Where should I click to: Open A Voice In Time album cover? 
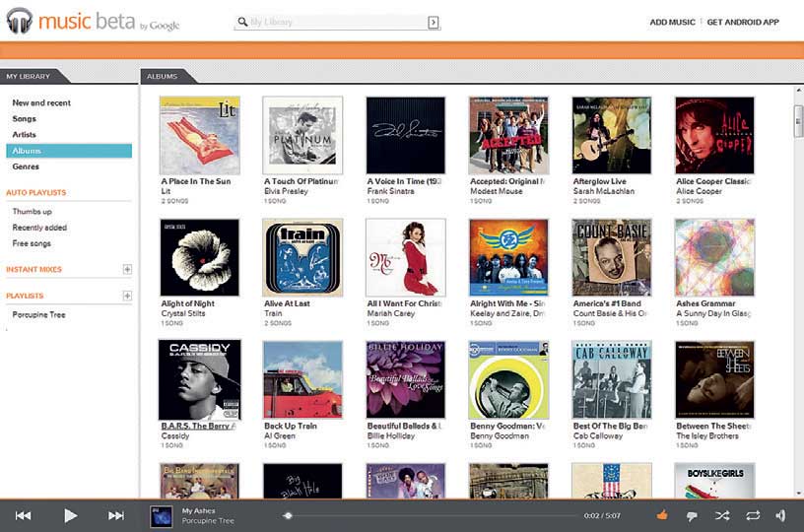click(406, 135)
